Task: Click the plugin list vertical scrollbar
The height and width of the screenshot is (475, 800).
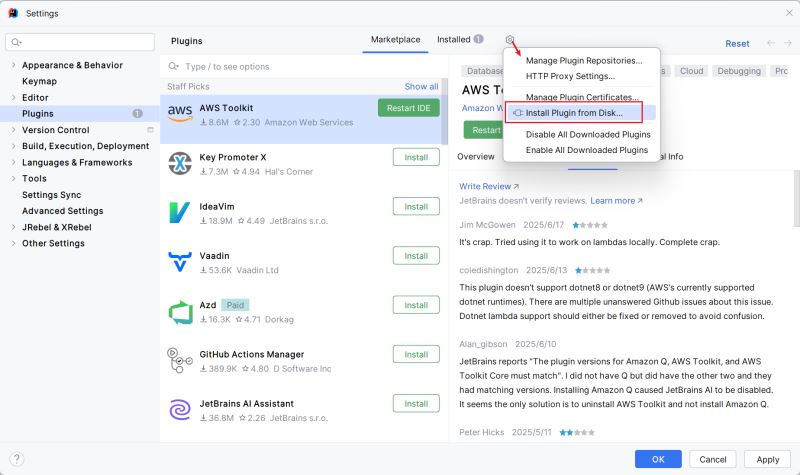Action: coord(444,111)
